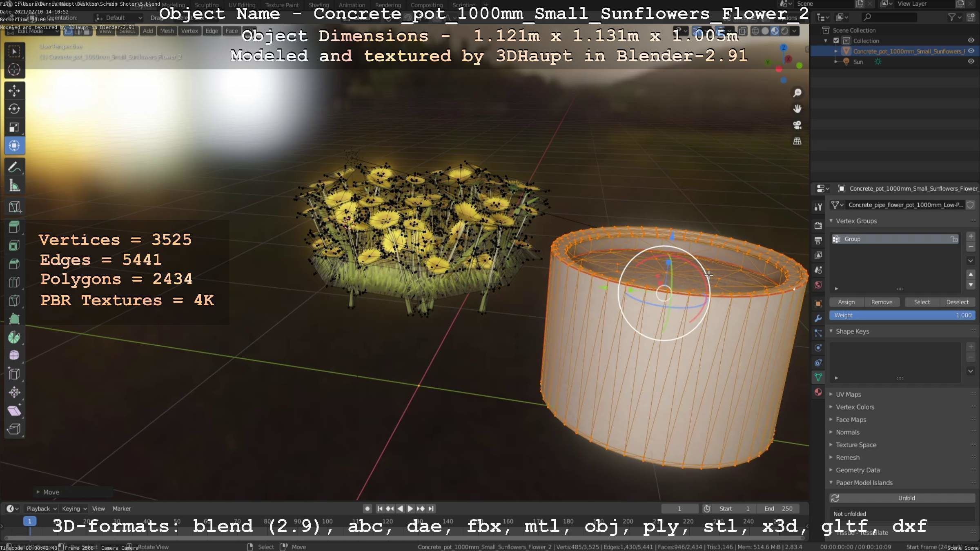The width and height of the screenshot is (980, 551).
Task: Click the Deselect button
Action: (958, 302)
